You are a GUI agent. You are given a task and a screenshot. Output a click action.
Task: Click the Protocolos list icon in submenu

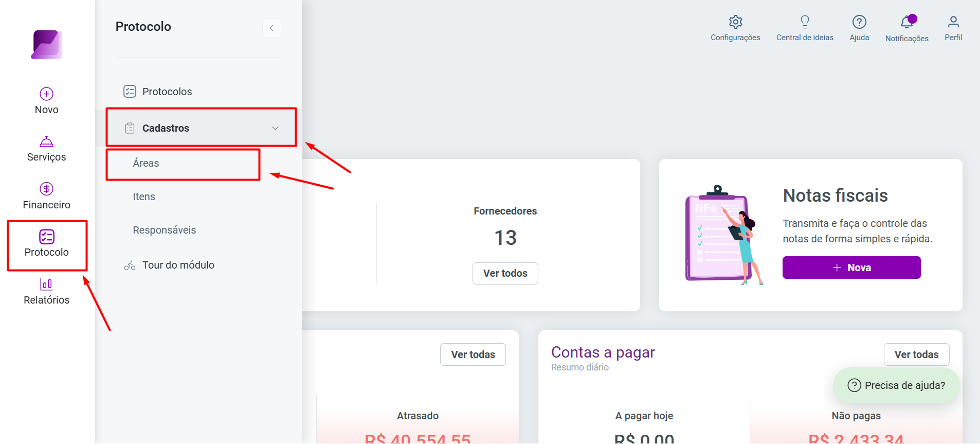click(130, 92)
